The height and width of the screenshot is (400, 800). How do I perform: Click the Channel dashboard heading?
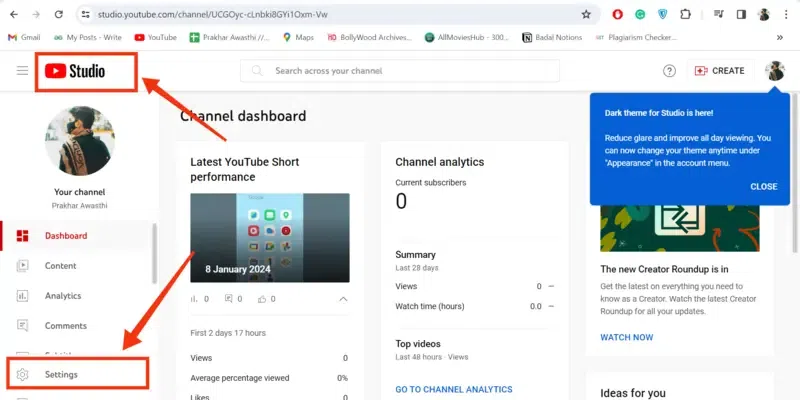click(243, 116)
